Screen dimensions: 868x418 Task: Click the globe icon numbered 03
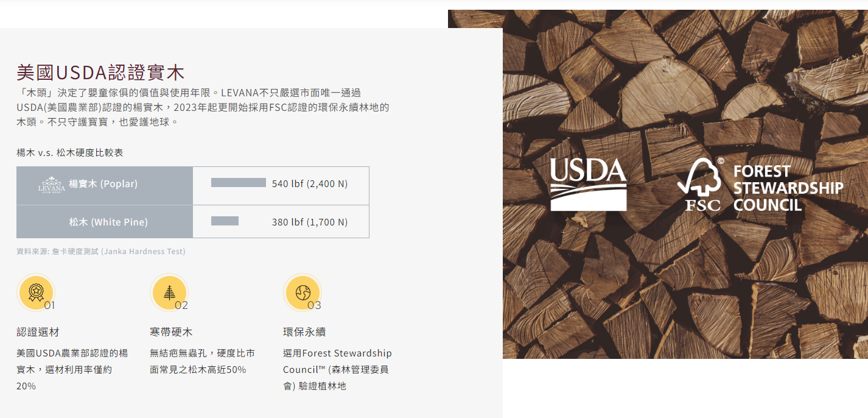pyautogui.click(x=303, y=292)
